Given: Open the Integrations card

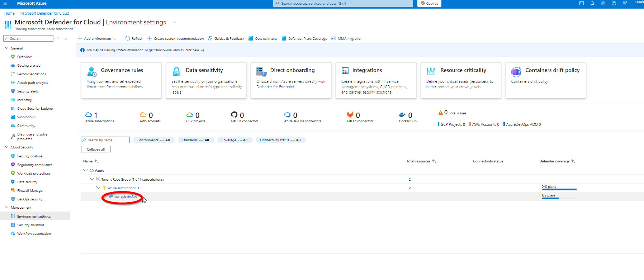Looking at the screenshot, I should click(376, 80).
